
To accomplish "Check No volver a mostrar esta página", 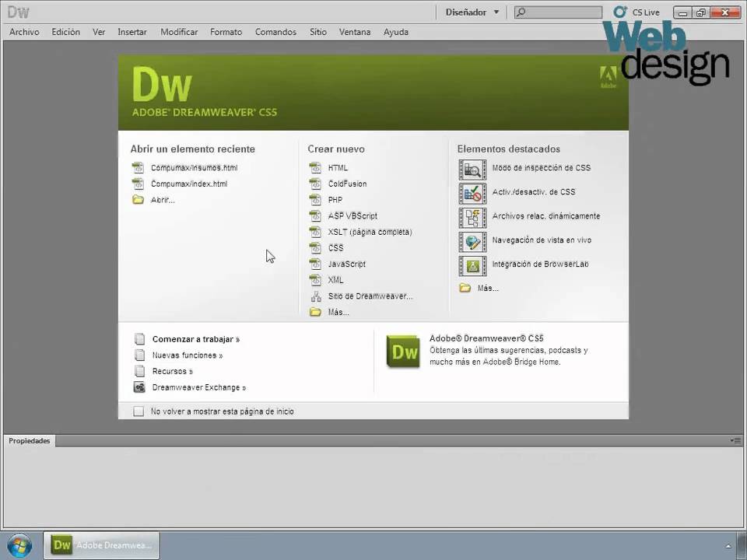I will [139, 411].
